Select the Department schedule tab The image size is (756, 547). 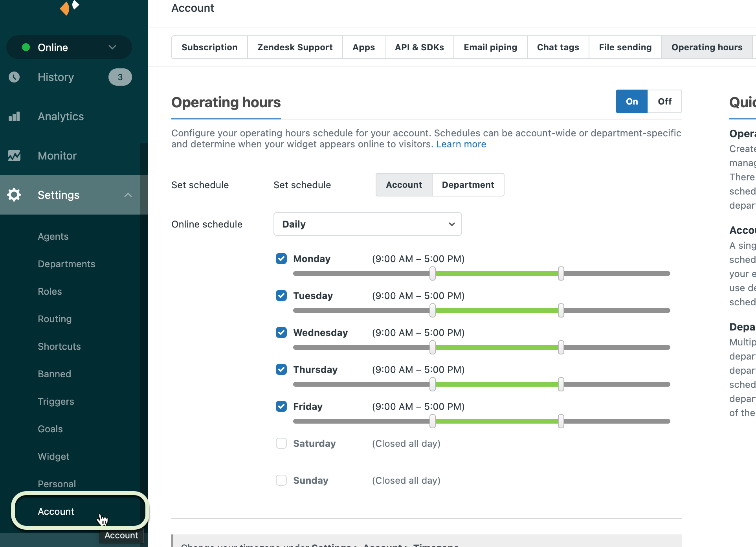468,185
